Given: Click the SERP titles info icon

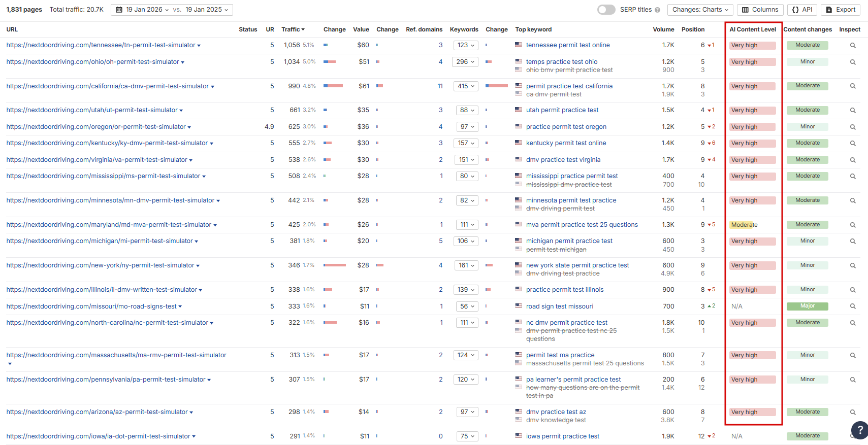Looking at the screenshot, I should tap(657, 10).
